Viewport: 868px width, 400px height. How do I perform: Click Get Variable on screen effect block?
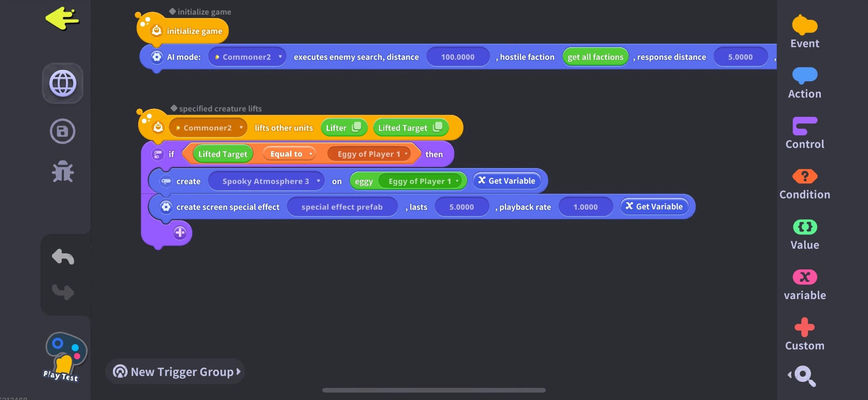point(654,207)
